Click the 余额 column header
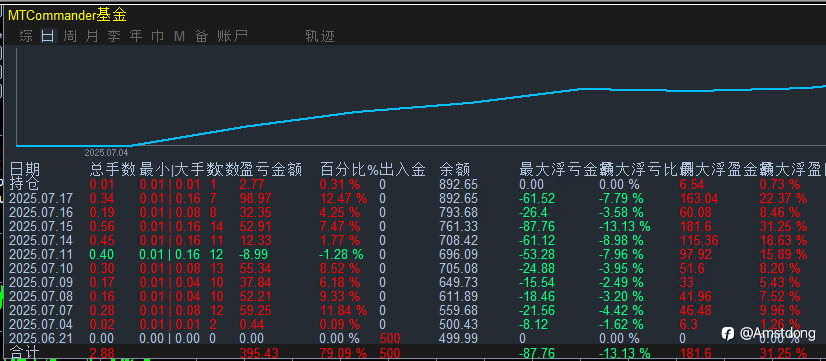Screen dimensions: 826x361 (455, 170)
